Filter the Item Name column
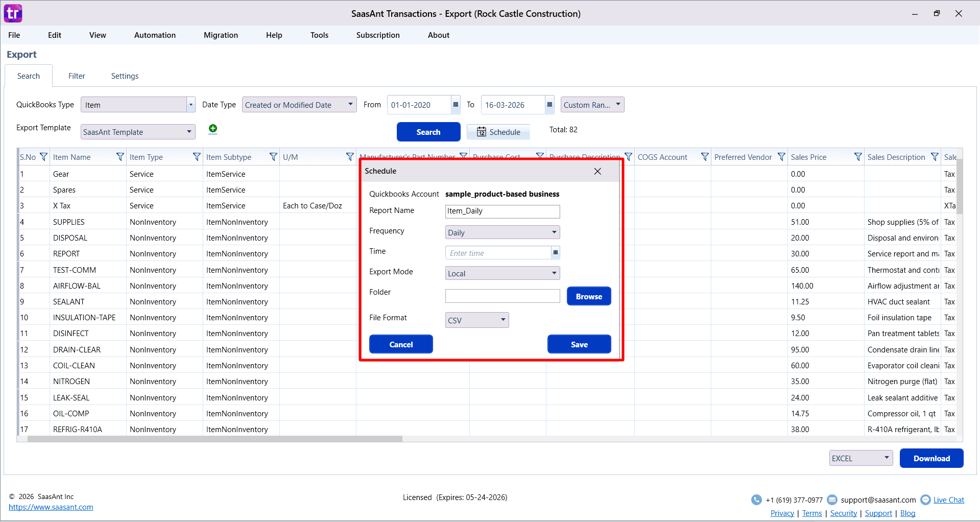This screenshot has height=522, width=980. point(120,157)
